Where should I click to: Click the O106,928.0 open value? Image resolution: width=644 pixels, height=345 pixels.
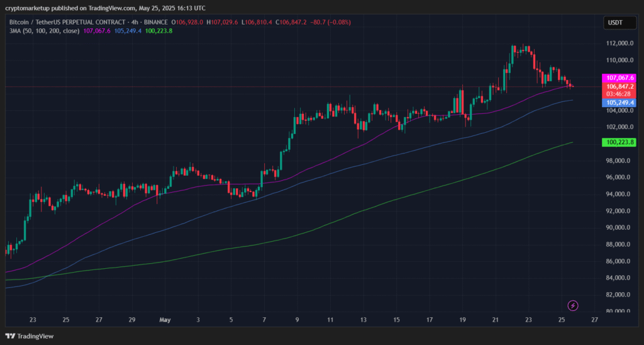[187, 22]
